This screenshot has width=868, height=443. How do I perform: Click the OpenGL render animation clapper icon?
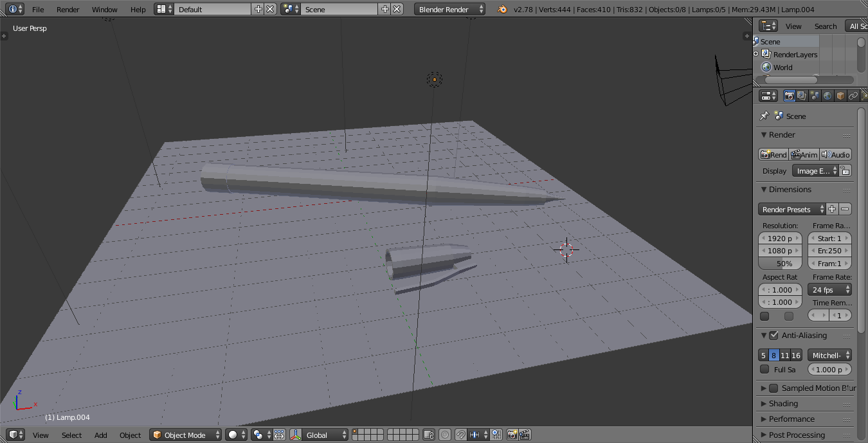point(525,435)
